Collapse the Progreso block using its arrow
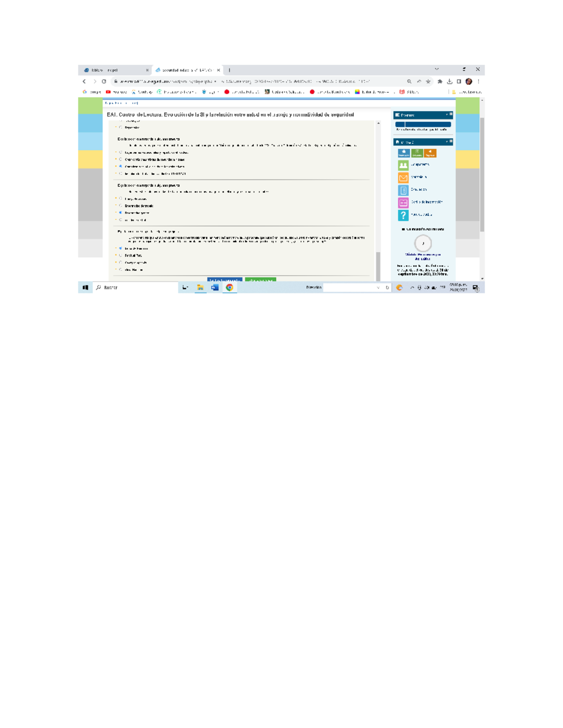The image size is (563, 728). (x=447, y=114)
